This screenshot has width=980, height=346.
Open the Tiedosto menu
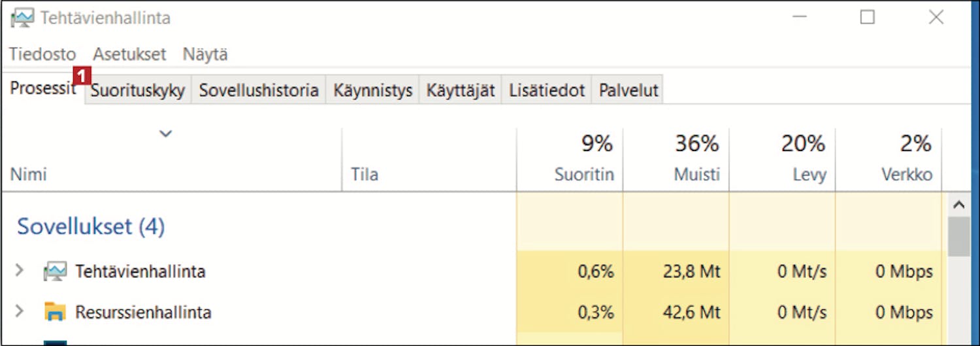tap(42, 54)
